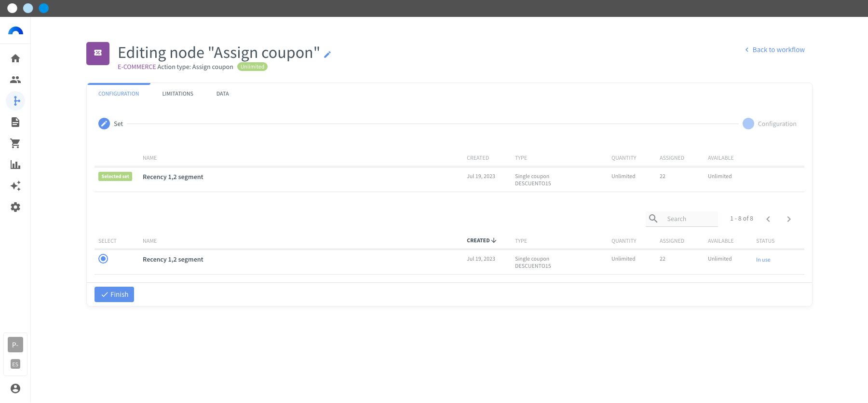Click the E-COMMERCE category label
868x403 pixels.
(x=137, y=67)
